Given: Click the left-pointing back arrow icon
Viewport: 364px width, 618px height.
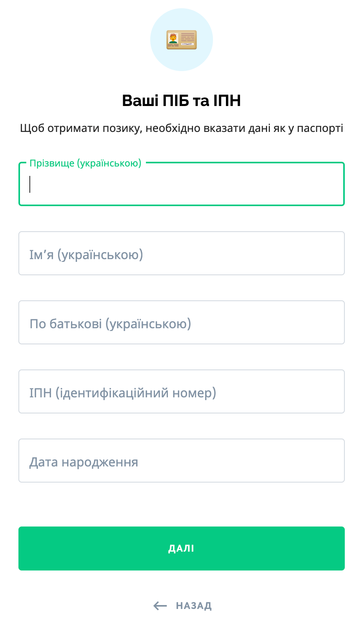Looking at the screenshot, I should tap(160, 606).
